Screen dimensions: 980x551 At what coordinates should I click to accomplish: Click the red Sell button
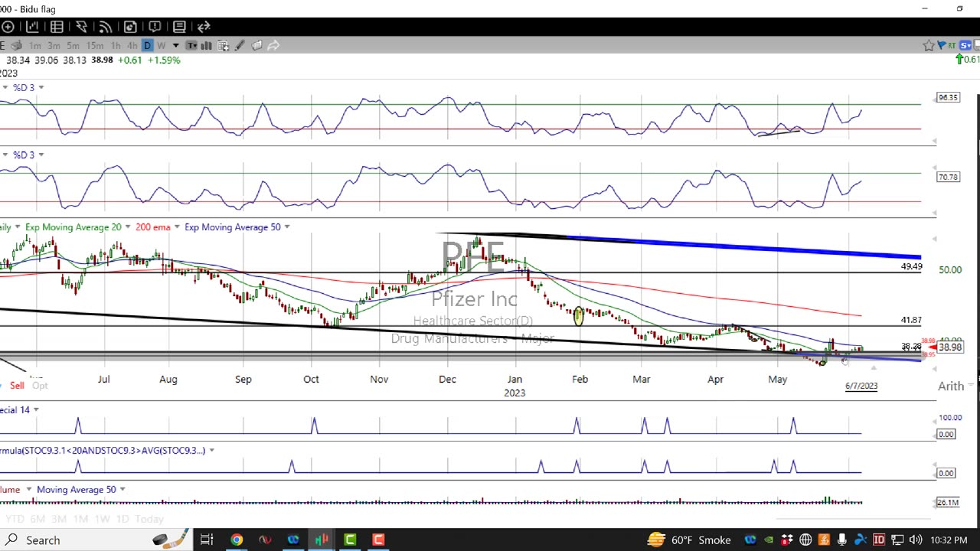click(17, 386)
